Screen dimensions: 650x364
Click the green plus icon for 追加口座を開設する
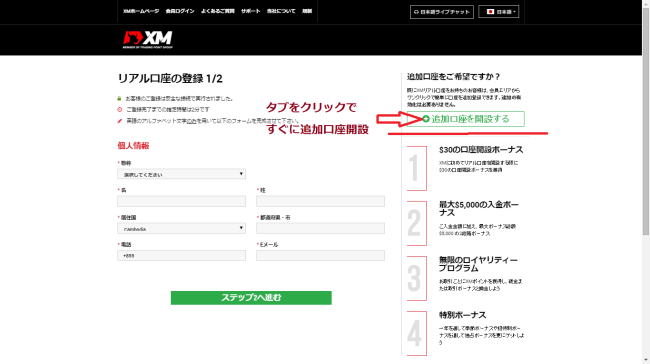tap(426, 119)
